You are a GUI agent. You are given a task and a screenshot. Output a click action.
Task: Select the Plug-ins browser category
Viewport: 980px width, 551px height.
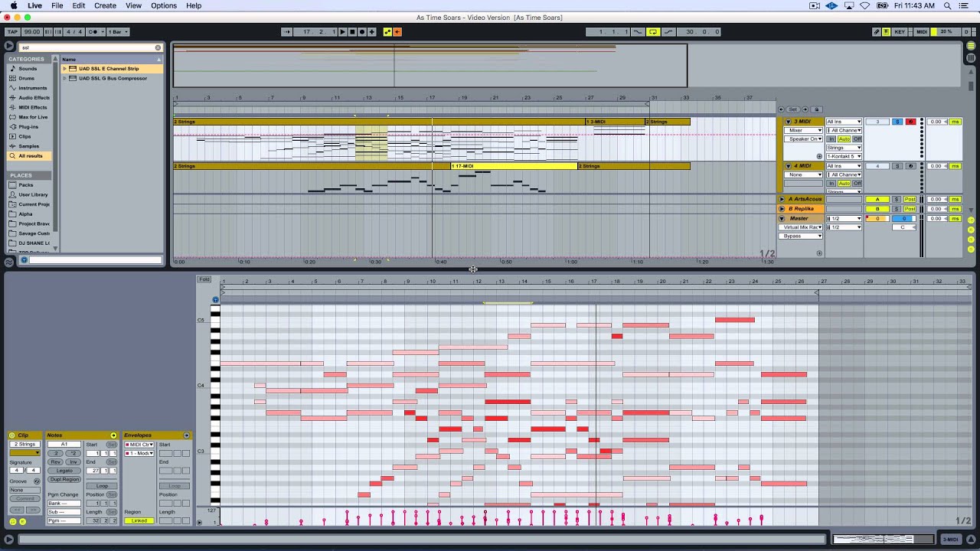[28, 126]
